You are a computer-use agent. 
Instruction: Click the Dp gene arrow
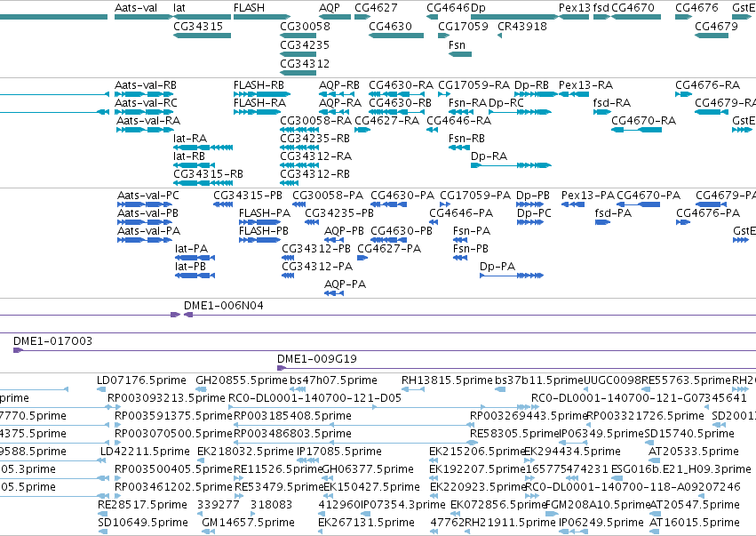pyautogui.click(x=514, y=17)
